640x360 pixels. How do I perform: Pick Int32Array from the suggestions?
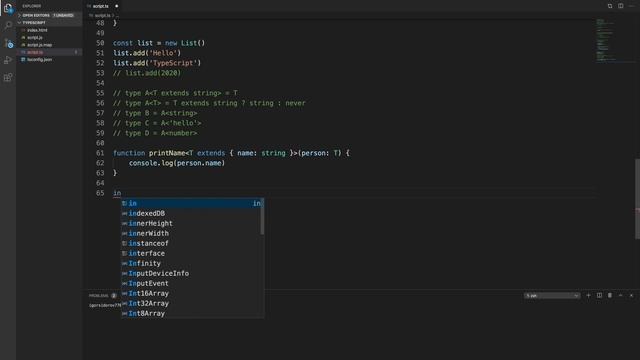tap(192, 304)
